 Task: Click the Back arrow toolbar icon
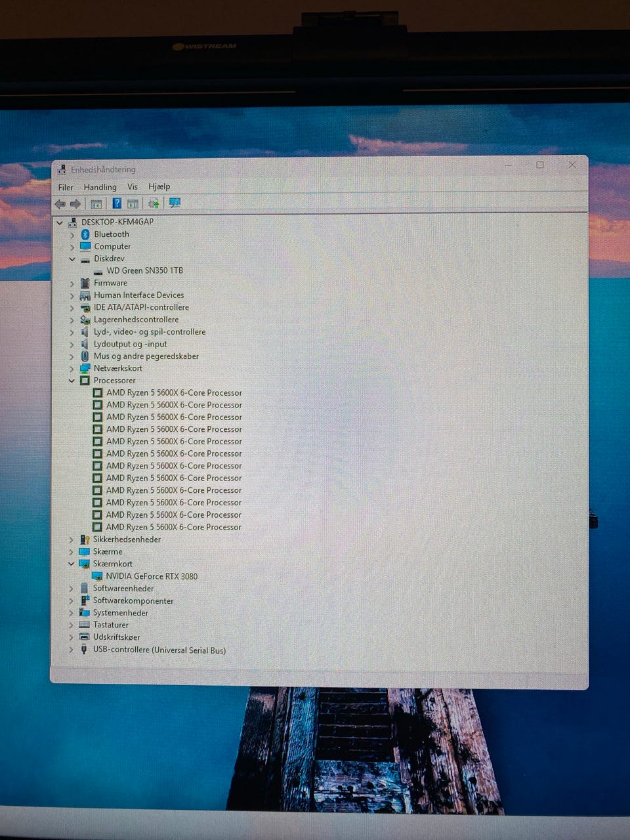tap(60, 204)
